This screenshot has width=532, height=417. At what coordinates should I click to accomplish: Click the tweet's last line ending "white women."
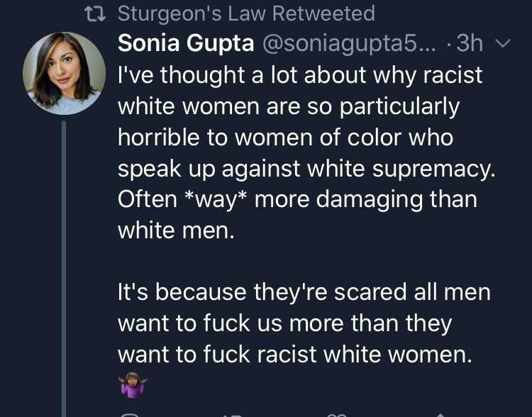294,354
